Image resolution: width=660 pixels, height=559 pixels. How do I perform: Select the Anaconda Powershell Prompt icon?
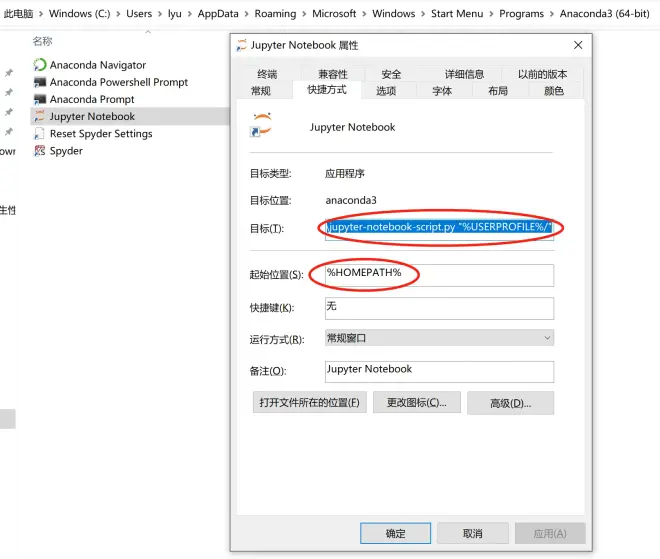(40, 82)
